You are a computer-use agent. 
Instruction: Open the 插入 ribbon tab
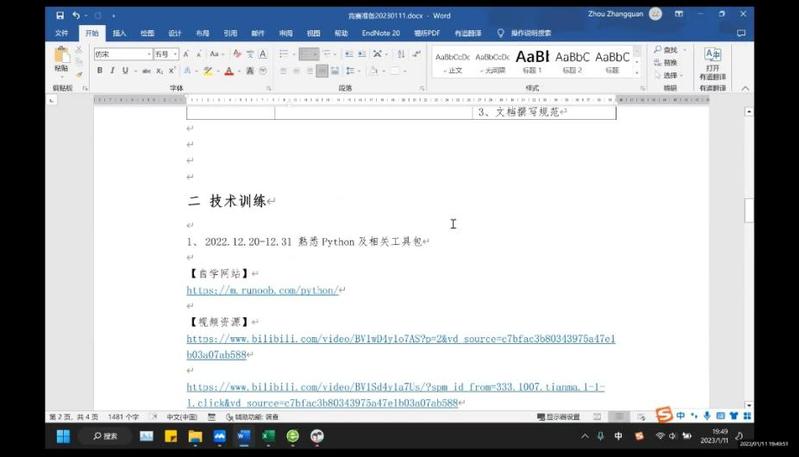coord(119,33)
